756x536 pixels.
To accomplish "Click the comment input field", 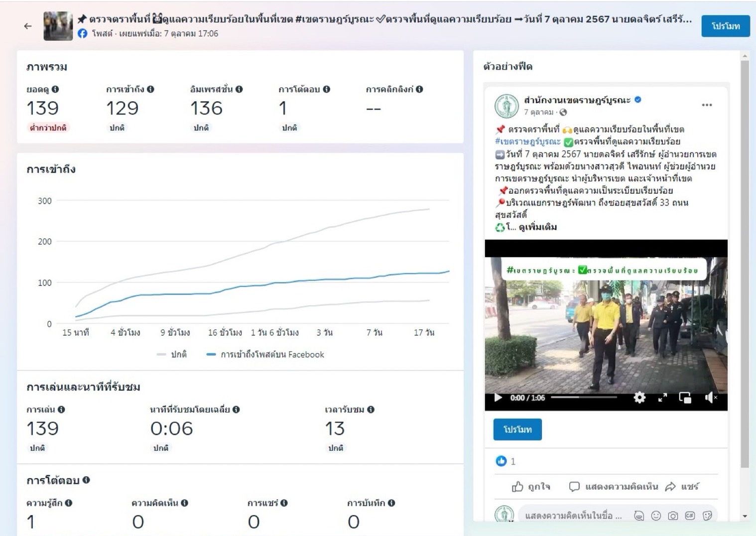I will pyautogui.click(x=573, y=516).
